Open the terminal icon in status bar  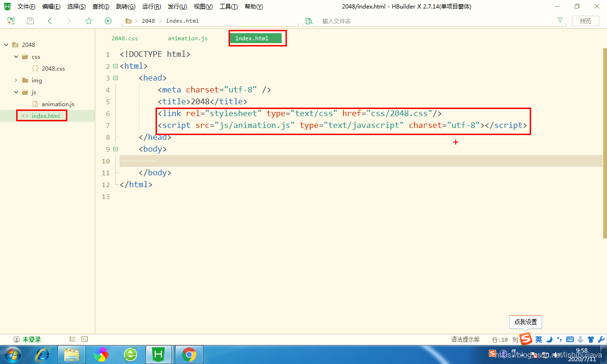click(84, 339)
